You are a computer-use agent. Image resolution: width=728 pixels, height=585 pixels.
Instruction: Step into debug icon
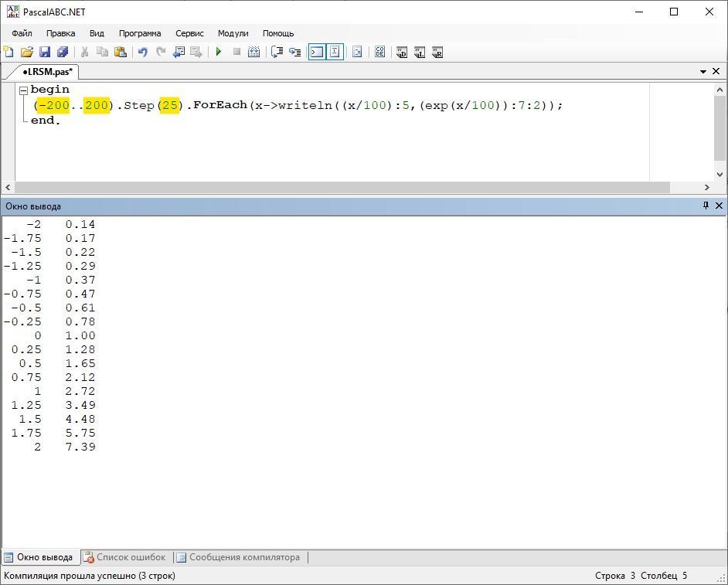pyautogui.click(x=294, y=52)
